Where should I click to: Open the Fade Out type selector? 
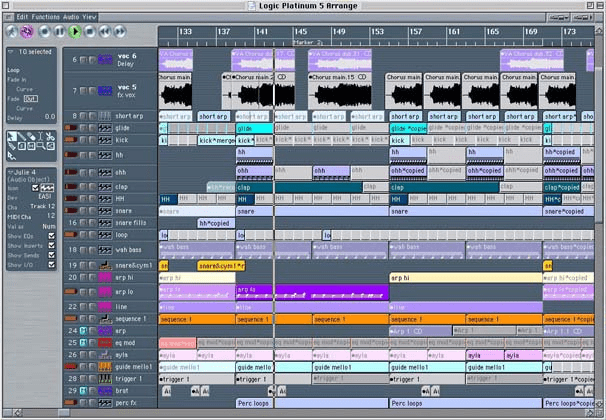(31, 99)
